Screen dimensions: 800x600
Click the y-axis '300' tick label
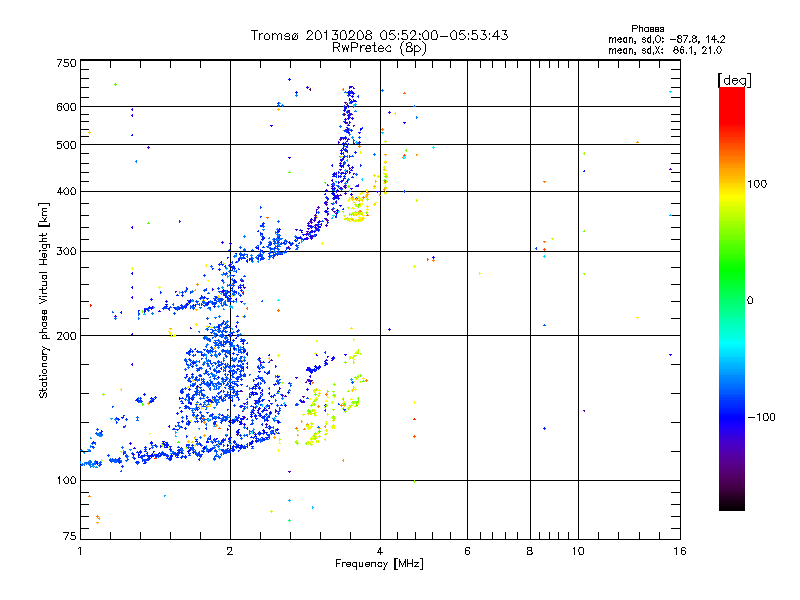pos(66,251)
